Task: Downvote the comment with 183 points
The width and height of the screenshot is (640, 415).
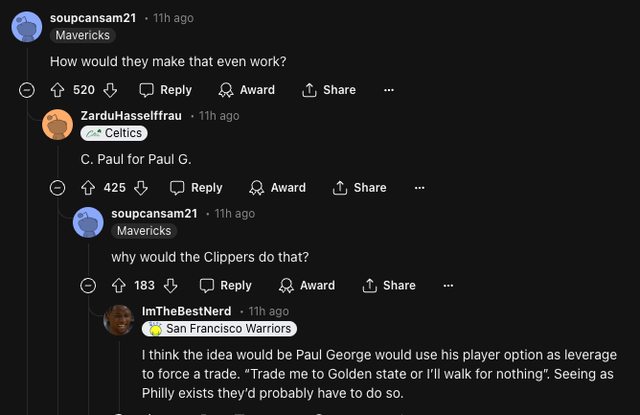Action: tap(170, 285)
